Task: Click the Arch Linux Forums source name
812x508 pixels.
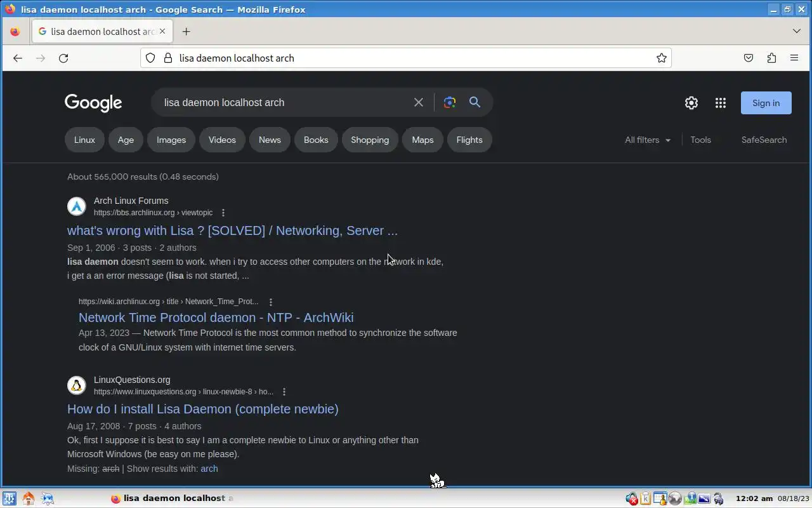Action: coord(131,201)
